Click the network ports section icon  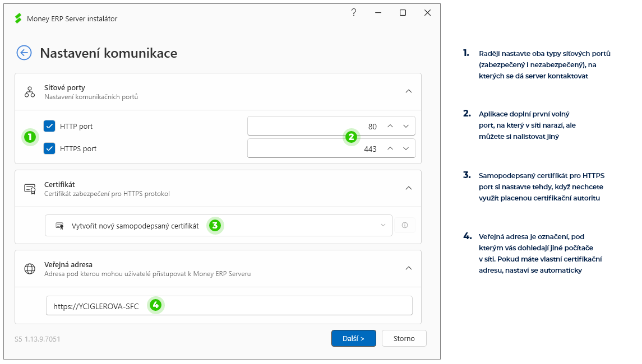pyautogui.click(x=30, y=92)
